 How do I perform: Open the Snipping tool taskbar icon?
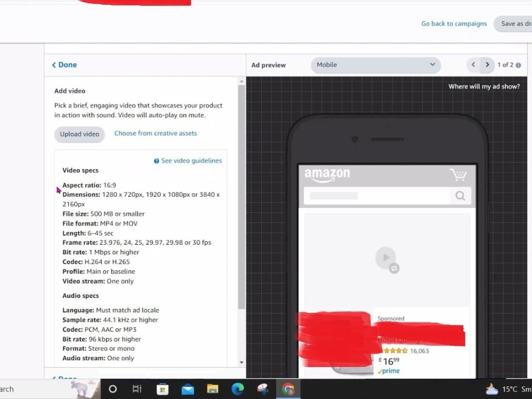(x=263, y=389)
